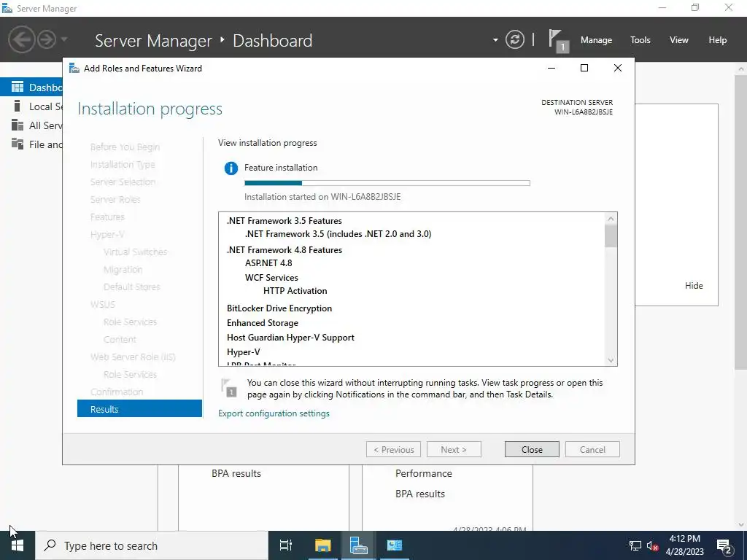The height and width of the screenshot is (560, 747).
Task: Open the Help menu
Action: point(718,40)
